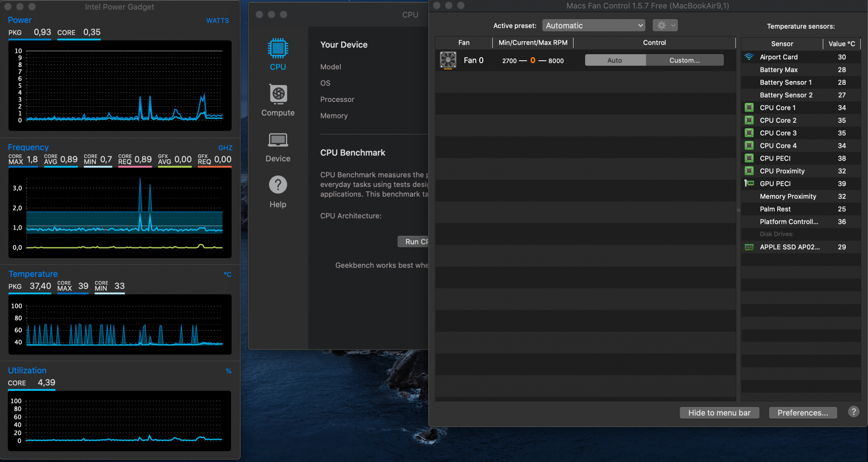Click the APPLE SSD drive icon
The width and height of the screenshot is (868, 462).
click(749, 247)
